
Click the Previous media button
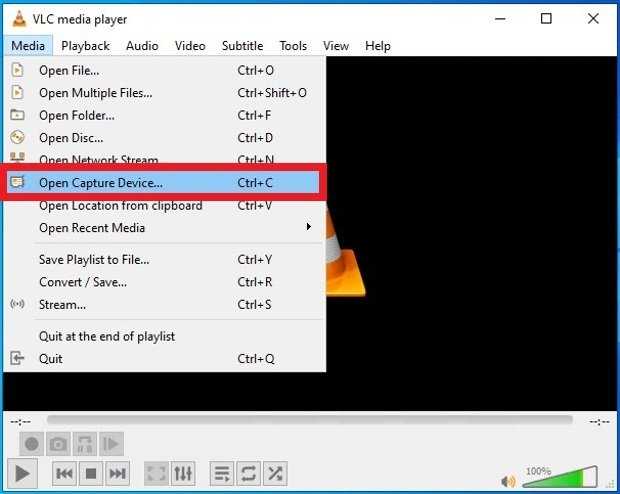click(64, 473)
